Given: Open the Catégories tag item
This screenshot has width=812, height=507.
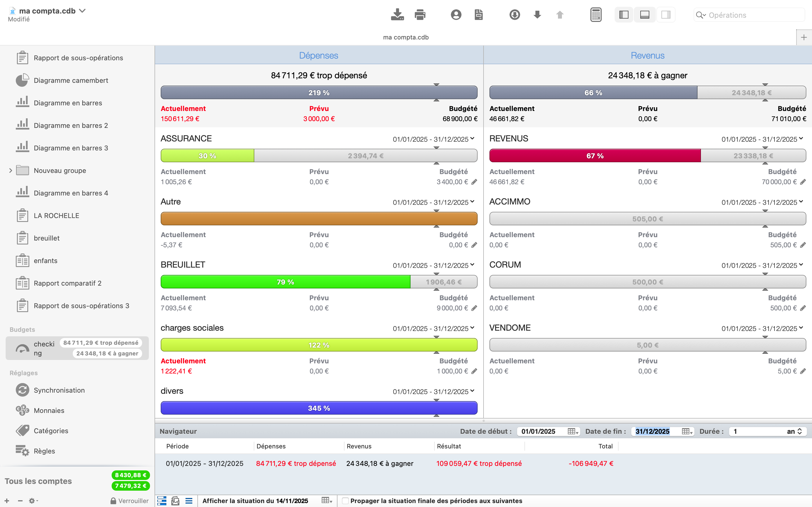Looking at the screenshot, I should 50,431.
